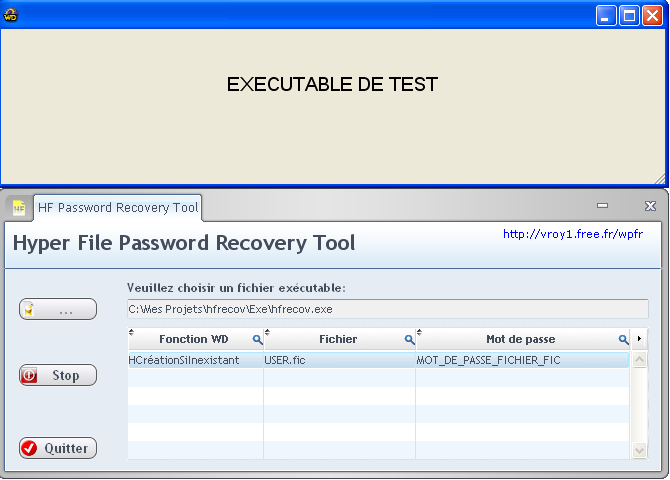Browse for an executable with the ... button
This screenshot has height=480, width=670.
[x=58, y=309]
